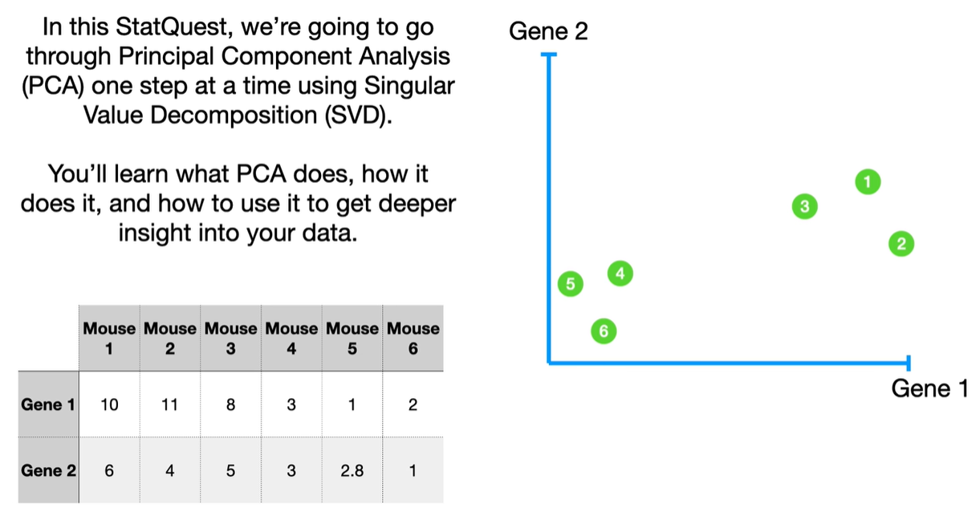Click the Gene 2 axis label
This screenshot has height=516, width=980.
point(549,32)
